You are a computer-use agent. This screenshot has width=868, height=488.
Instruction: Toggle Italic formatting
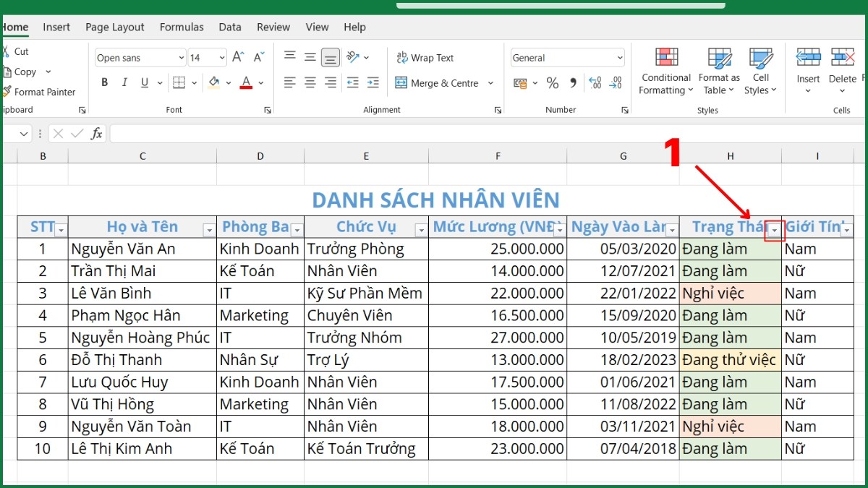[124, 83]
